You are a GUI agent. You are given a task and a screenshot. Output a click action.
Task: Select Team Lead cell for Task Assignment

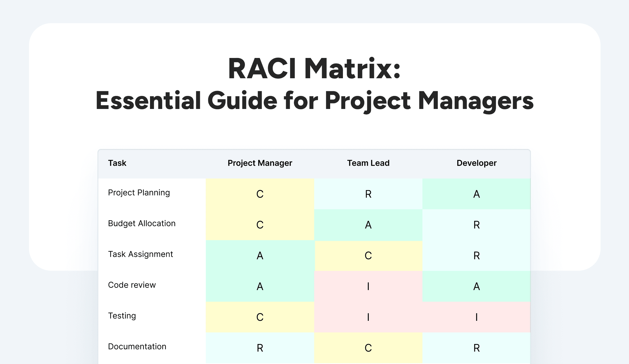click(x=368, y=256)
